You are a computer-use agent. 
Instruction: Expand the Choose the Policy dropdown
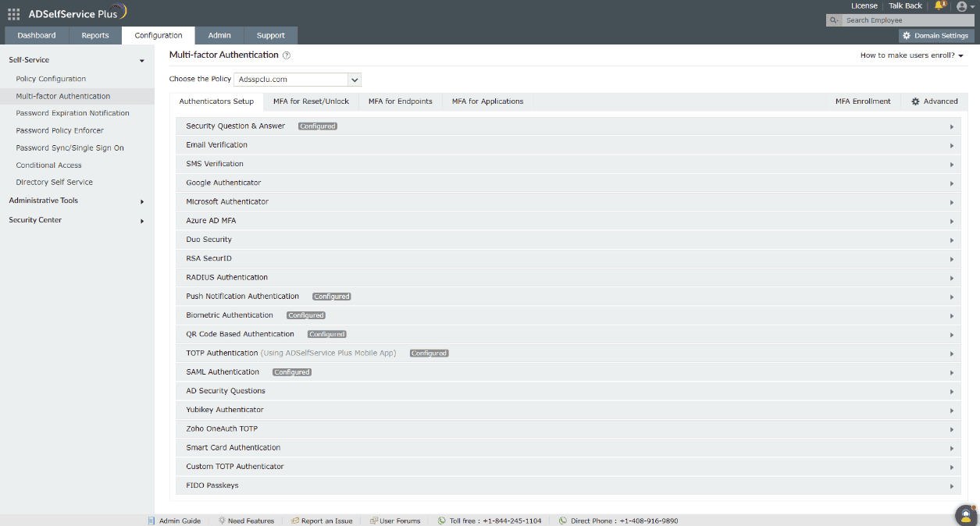click(x=354, y=79)
